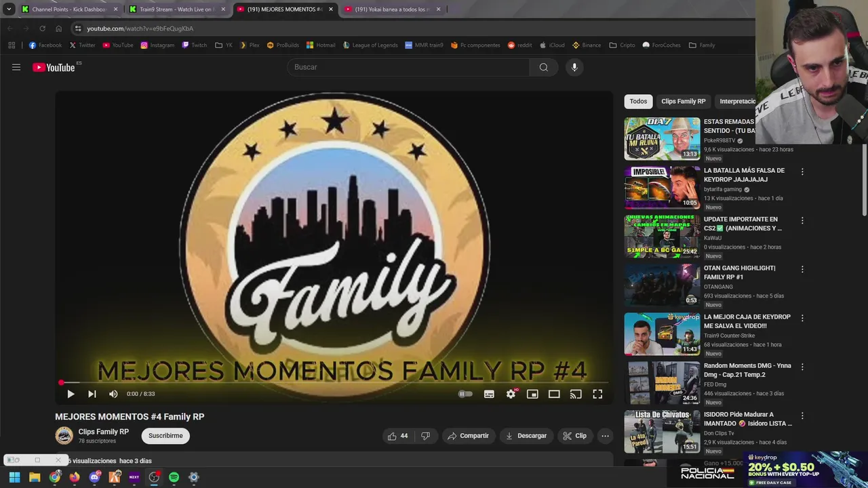Toggle subtitles in the video player
Screen dimensions: 868x488
click(x=489, y=394)
